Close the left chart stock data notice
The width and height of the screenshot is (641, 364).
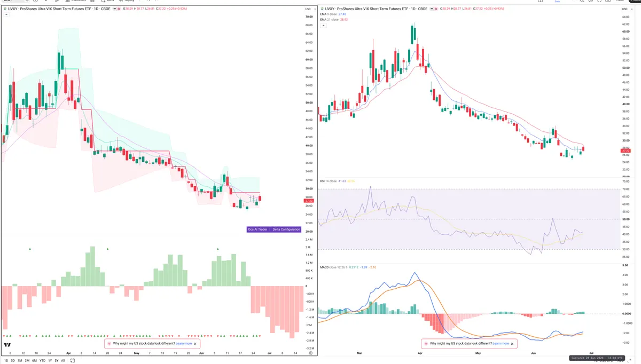click(x=195, y=344)
